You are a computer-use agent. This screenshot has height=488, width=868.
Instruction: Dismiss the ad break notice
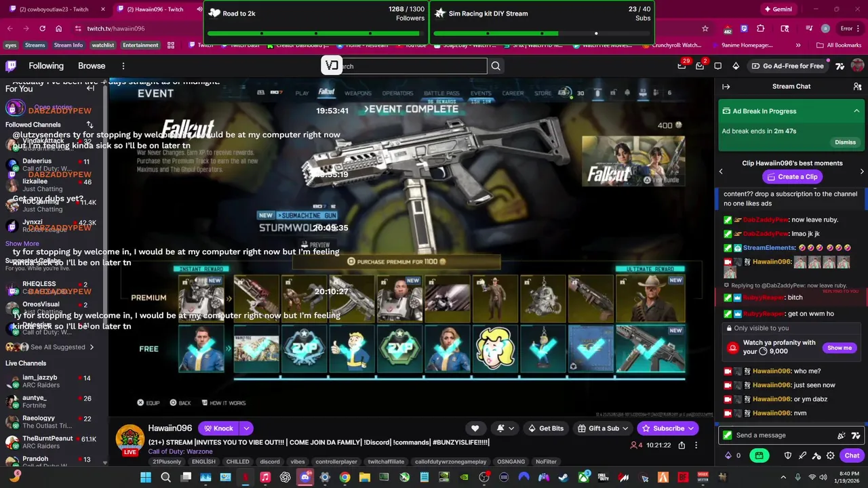pos(845,142)
